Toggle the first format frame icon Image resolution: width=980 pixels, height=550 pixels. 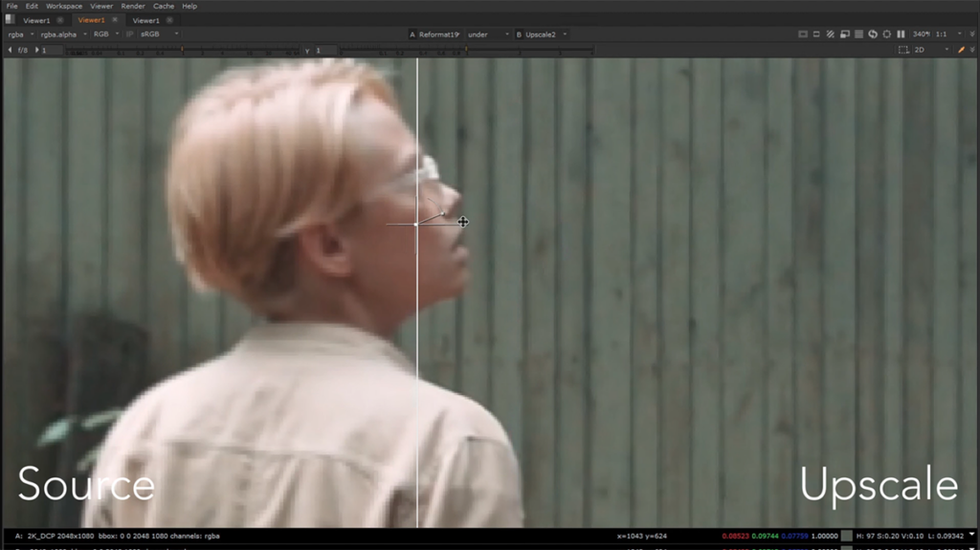pyautogui.click(x=803, y=34)
